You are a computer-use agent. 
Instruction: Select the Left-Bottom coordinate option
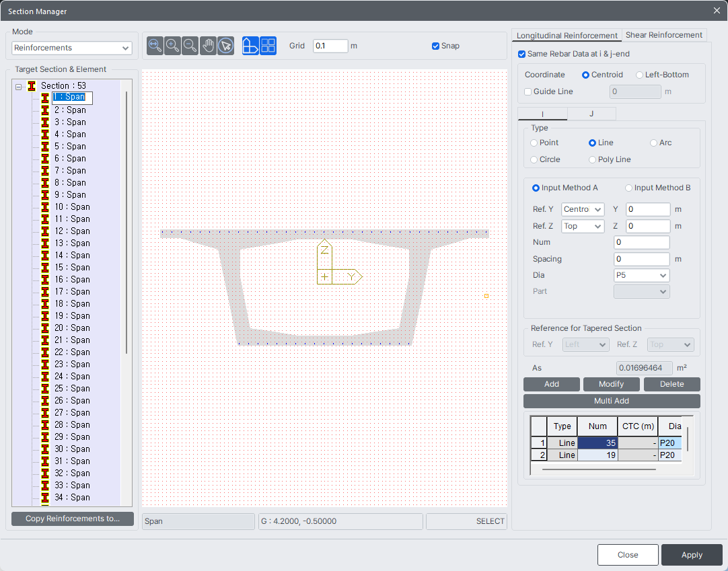[x=639, y=75]
